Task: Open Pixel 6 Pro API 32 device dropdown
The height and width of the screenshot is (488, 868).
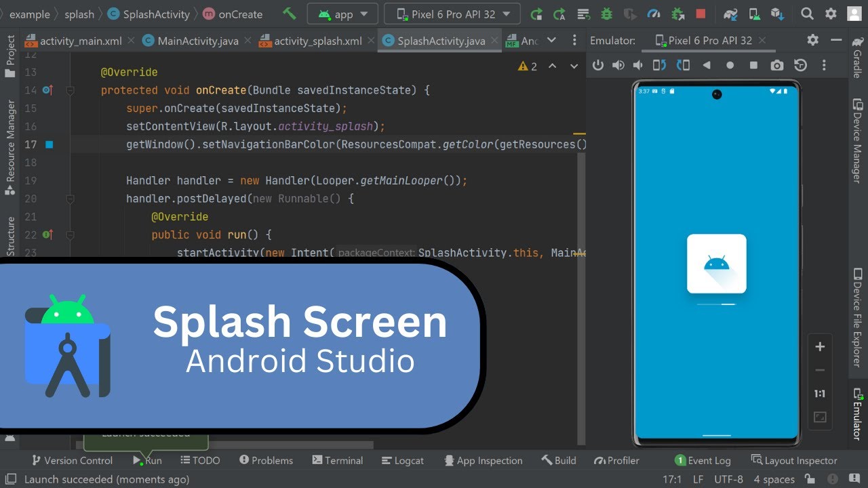Action: pyautogui.click(x=452, y=14)
